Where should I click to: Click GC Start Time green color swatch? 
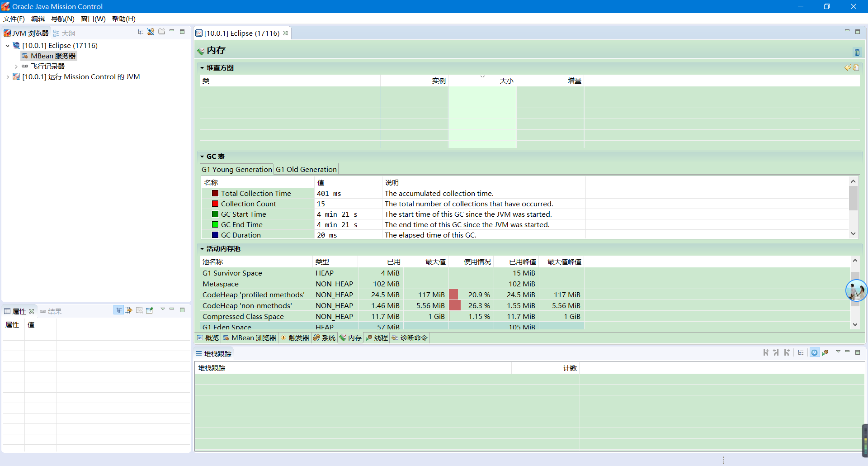pos(215,214)
